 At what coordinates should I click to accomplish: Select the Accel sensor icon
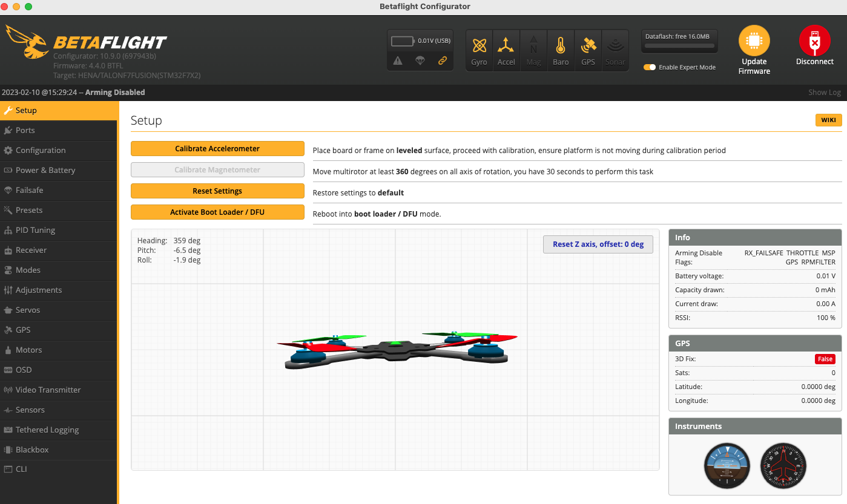[506, 50]
